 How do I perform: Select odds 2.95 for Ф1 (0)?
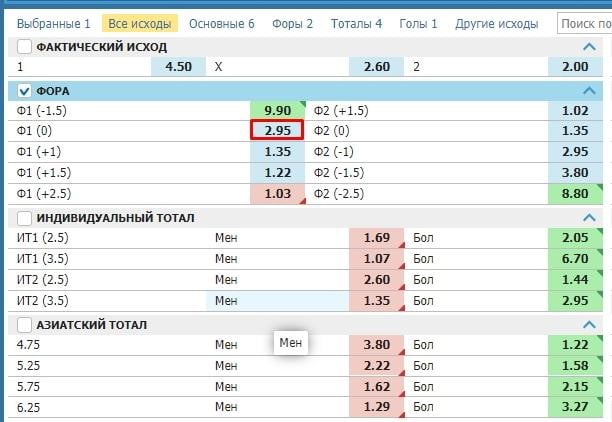click(x=277, y=131)
